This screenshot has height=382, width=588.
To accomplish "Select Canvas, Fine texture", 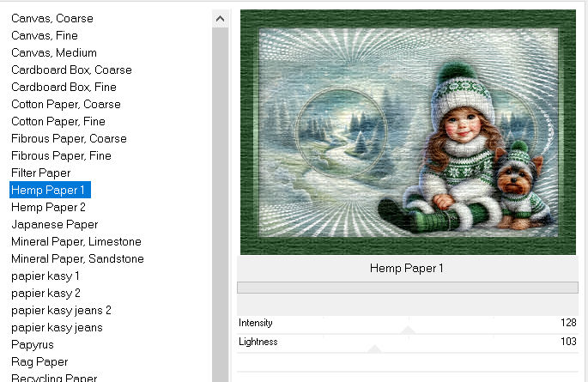I will point(45,35).
